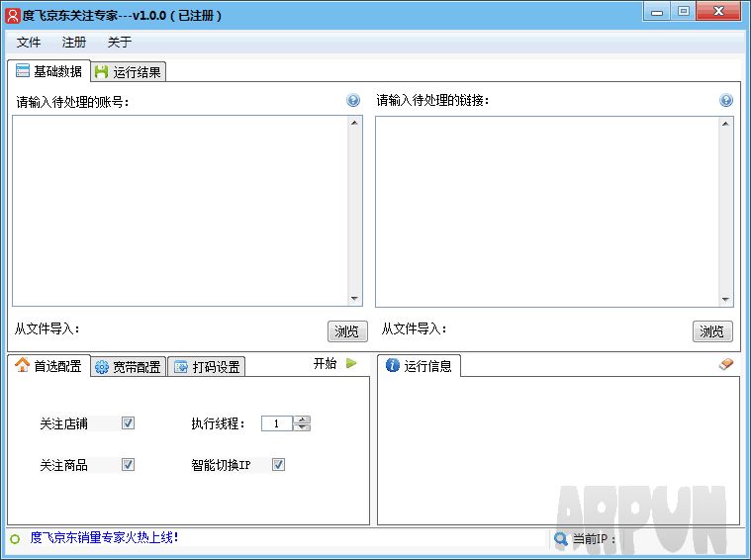This screenshot has width=751, height=560.
Task: Click the down arrow of the links scrollbar
Action: pyautogui.click(x=725, y=300)
